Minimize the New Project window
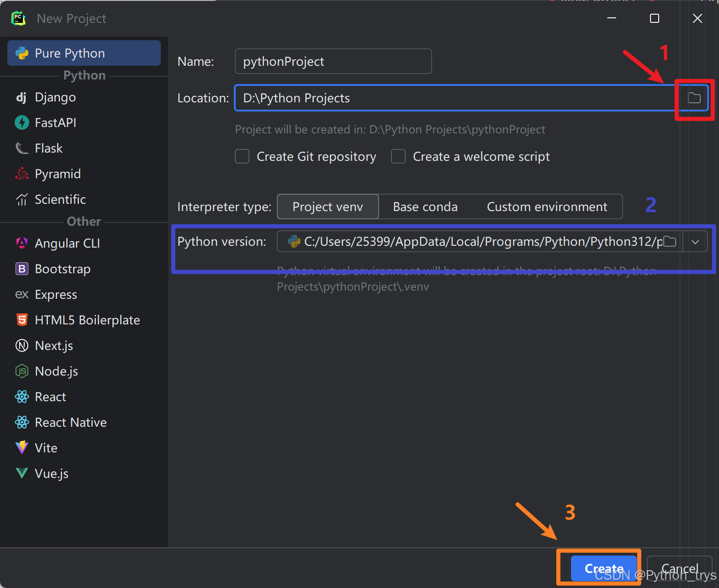Viewport: 719px width, 588px height. pos(612,18)
